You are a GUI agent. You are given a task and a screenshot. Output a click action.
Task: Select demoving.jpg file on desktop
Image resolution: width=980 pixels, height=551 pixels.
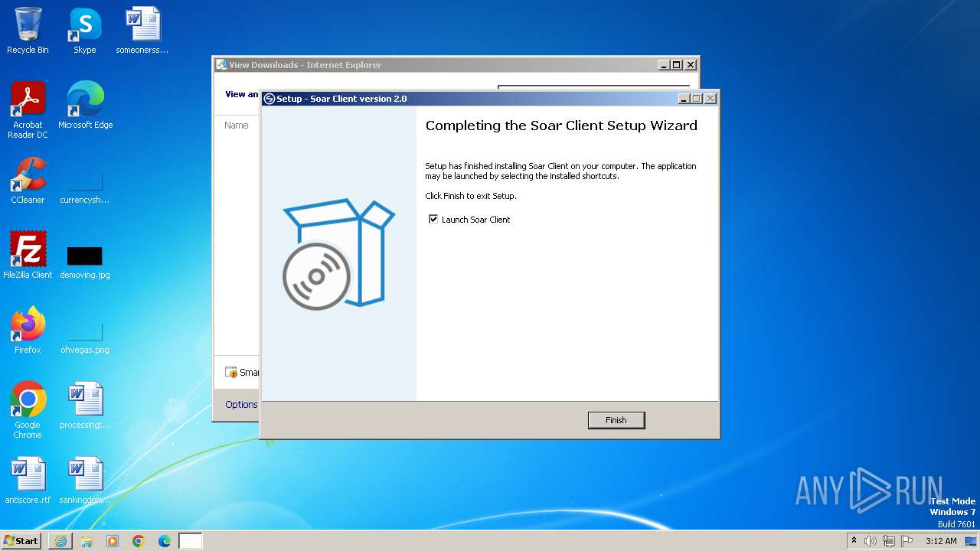[x=84, y=262]
